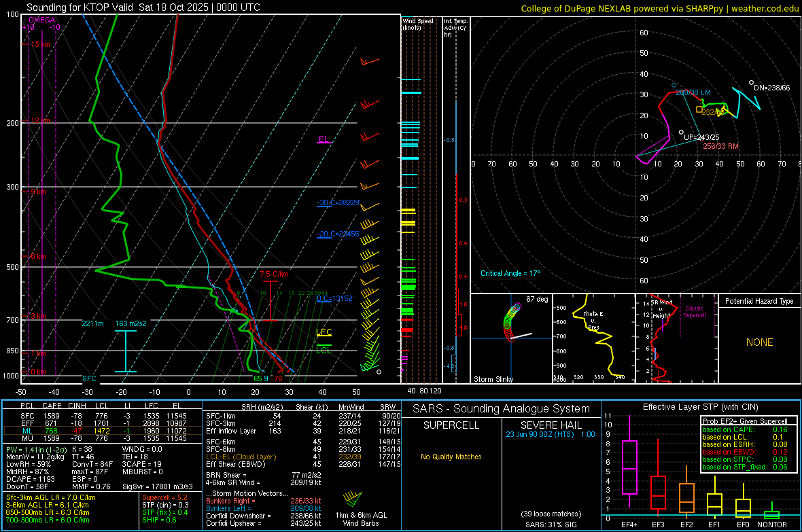This screenshot has width=802, height=532.
Task: Click the green 'LCL' label on the skew-T
Action: [324, 351]
